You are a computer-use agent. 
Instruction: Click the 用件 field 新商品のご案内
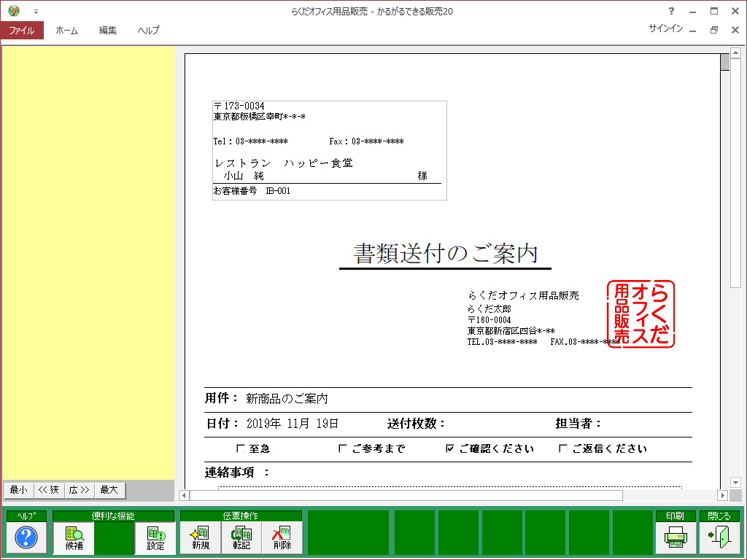[287, 399]
